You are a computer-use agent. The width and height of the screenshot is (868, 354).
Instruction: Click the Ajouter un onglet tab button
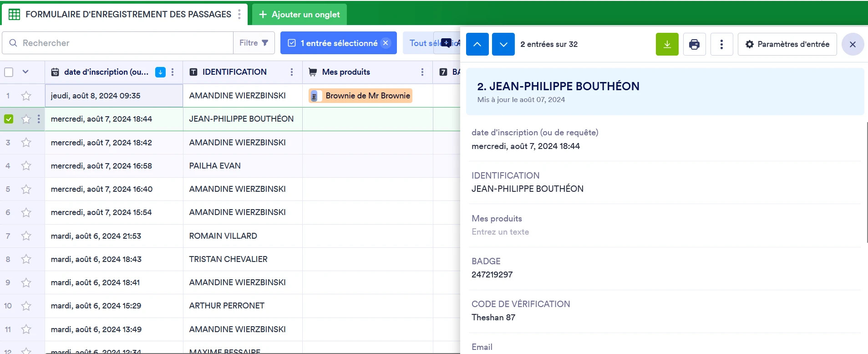(x=299, y=15)
